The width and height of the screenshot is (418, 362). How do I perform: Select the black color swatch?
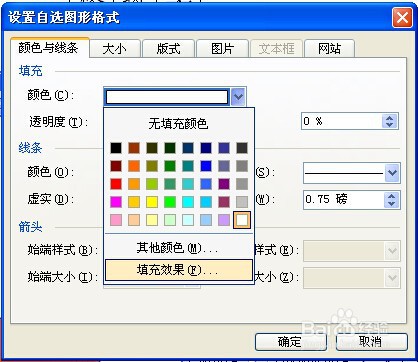(x=116, y=148)
